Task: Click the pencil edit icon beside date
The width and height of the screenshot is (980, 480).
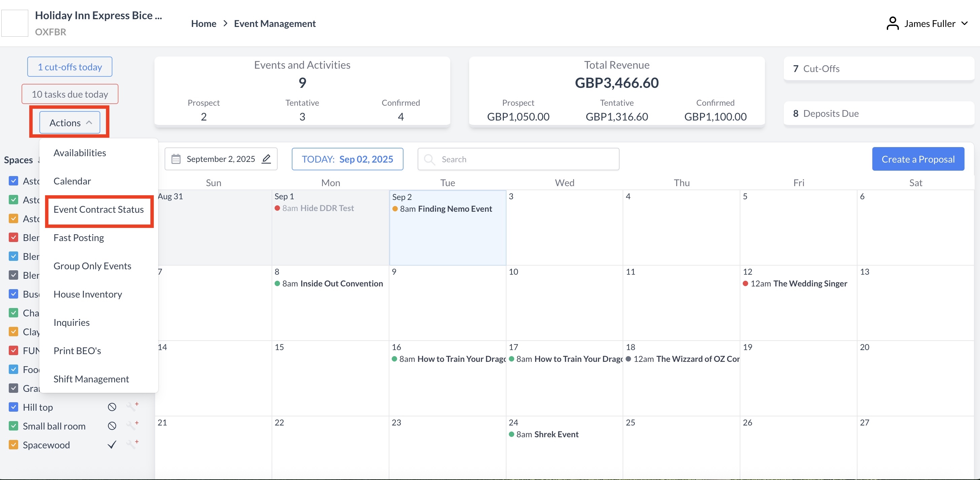Action: (266, 159)
